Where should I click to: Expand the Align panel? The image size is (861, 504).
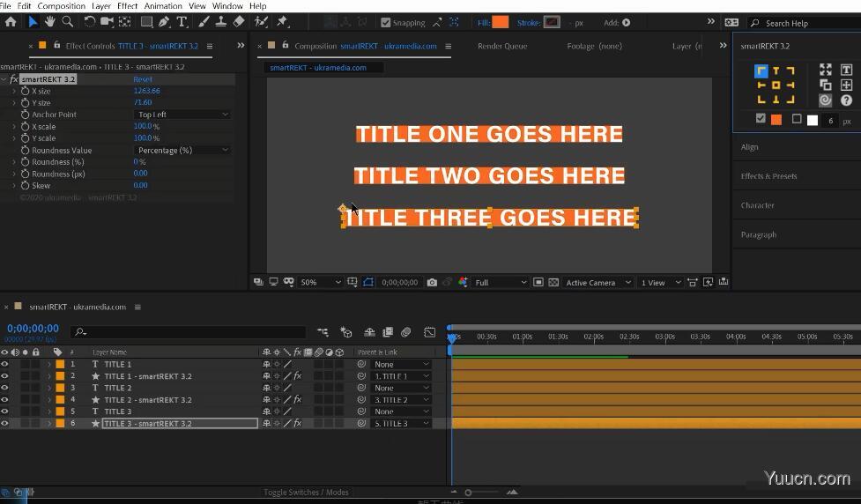[x=750, y=146]
